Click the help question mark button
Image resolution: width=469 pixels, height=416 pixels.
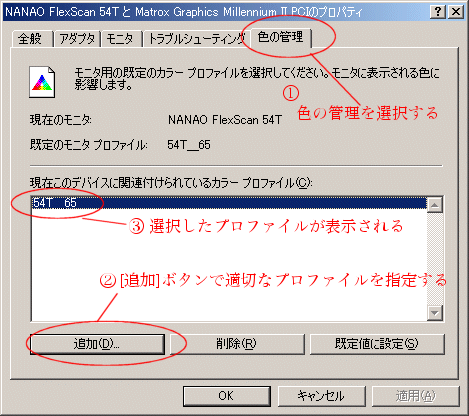click(438, 12)
